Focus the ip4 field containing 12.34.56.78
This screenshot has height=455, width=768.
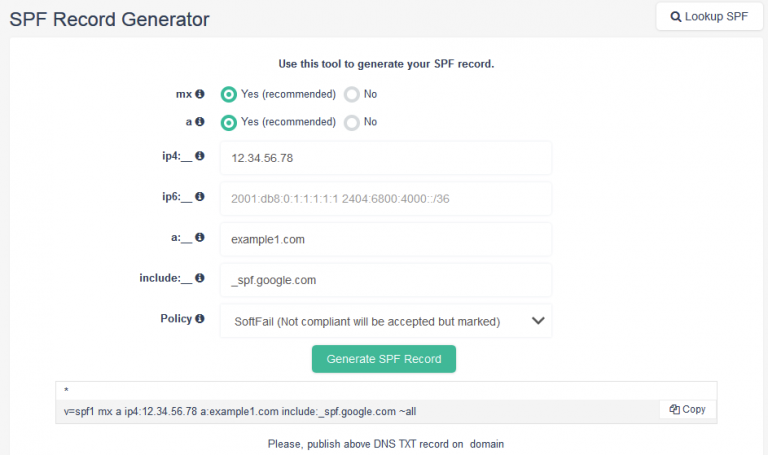[386, 158]
